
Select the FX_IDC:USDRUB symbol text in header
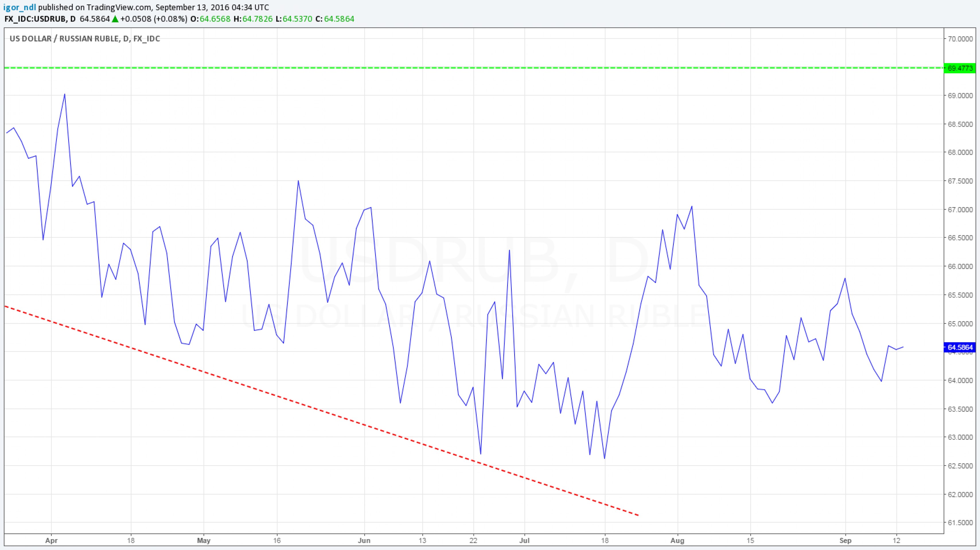tap(35, 19)
